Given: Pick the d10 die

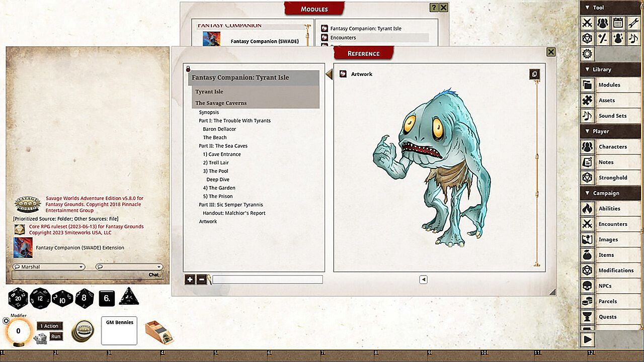Looking at the screenshot, I should (x=62, y=298).
